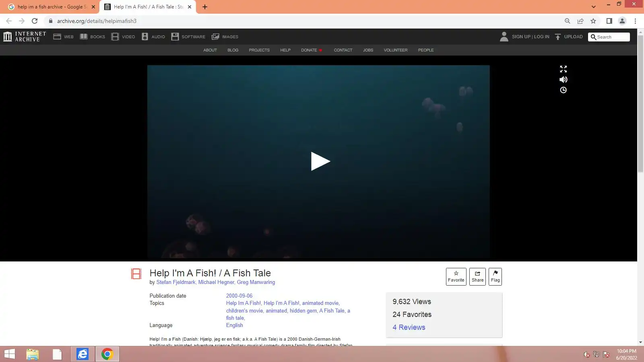The height and width of the screenshot is (362, 644).
Task: Click the archive.org address bar
Action: click(302, 21)
